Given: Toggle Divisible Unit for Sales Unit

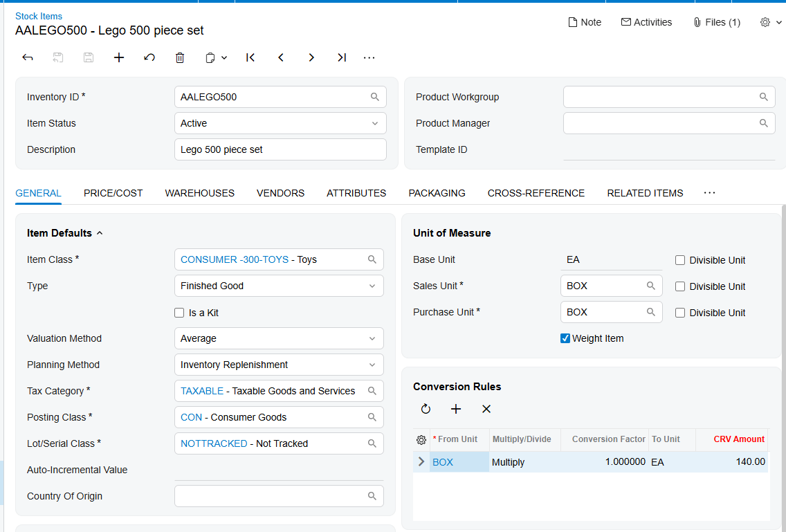Looking at the screenshot, I should coord(680,286).
